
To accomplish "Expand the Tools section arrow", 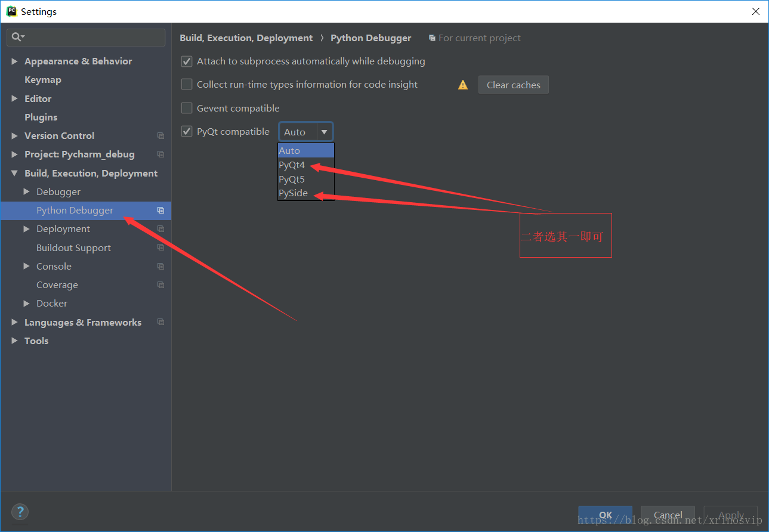I will (14, 341).
